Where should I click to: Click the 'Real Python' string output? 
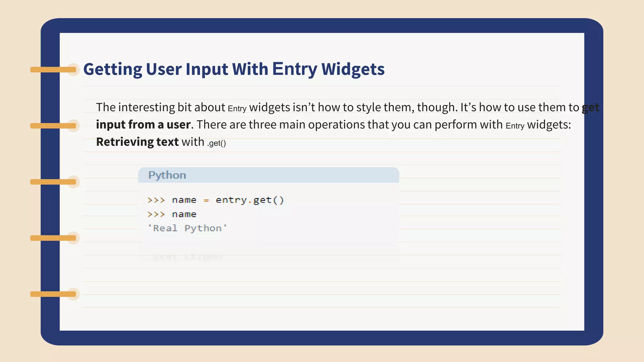(187, 228)
